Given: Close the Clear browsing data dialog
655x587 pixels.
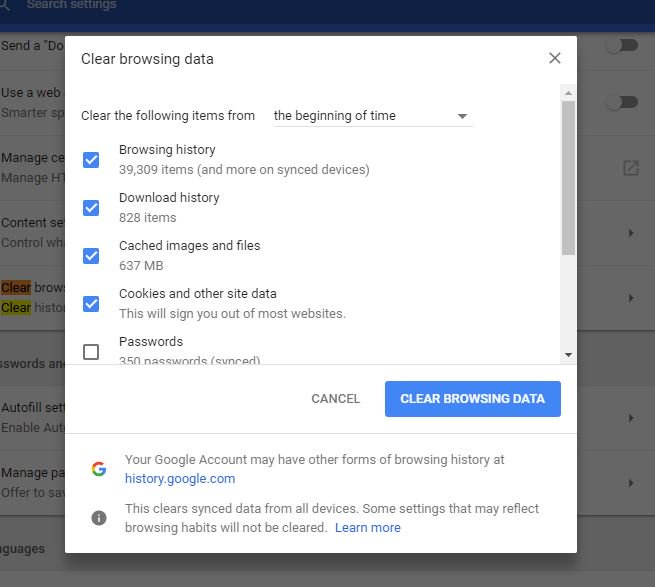Looking at the screenshot, I should (554, 58).
